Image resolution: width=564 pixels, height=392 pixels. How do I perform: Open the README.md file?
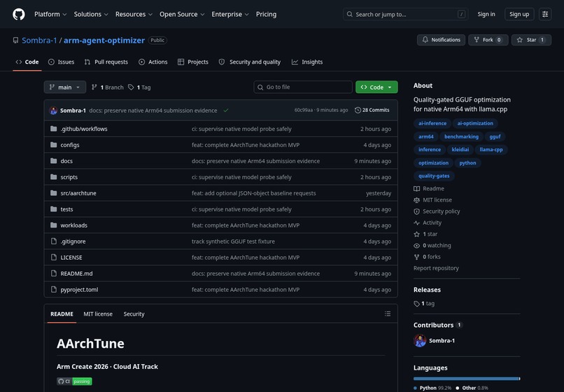pos(76,274)
